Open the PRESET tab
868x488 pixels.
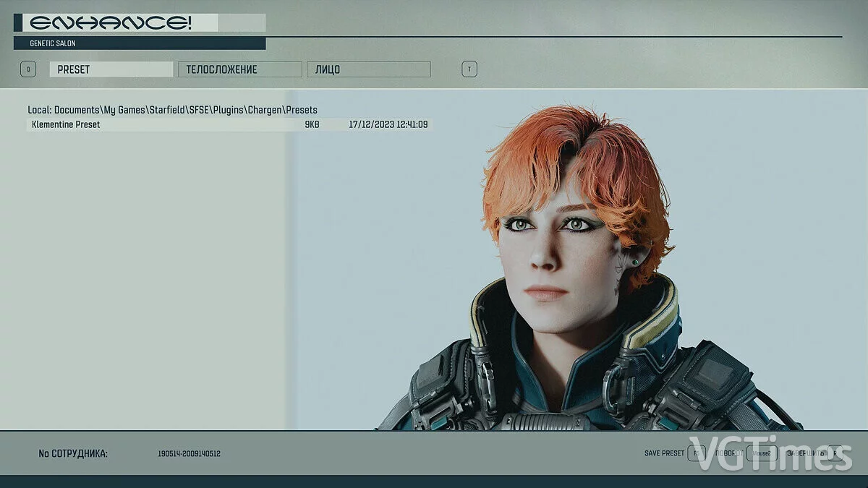click(111, 69)
